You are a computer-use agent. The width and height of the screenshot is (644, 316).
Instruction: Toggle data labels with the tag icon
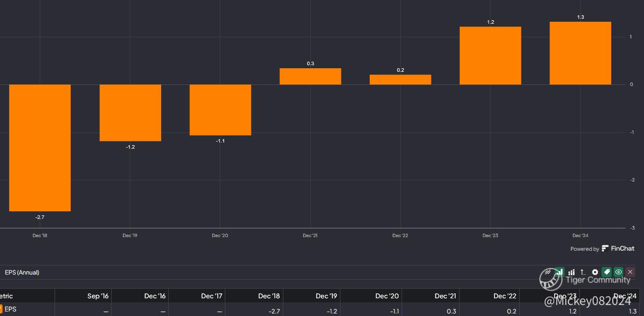[607, 272]
